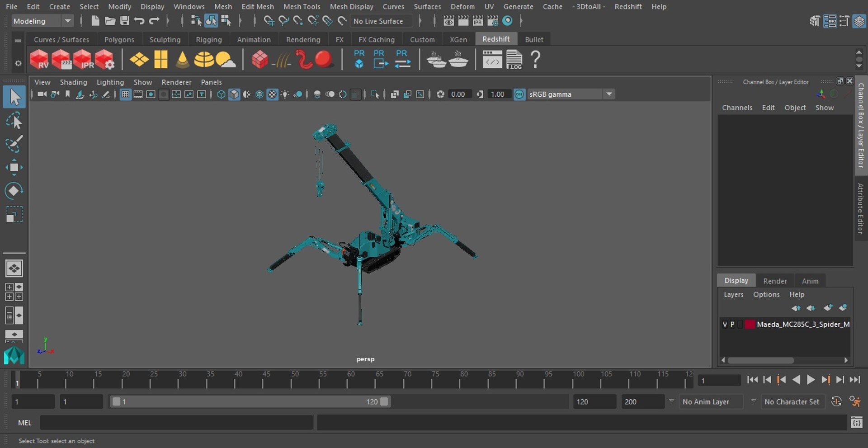Create Redshift dome light icon
The height and width of the screenshot is (448, 868).
(204, 60)
